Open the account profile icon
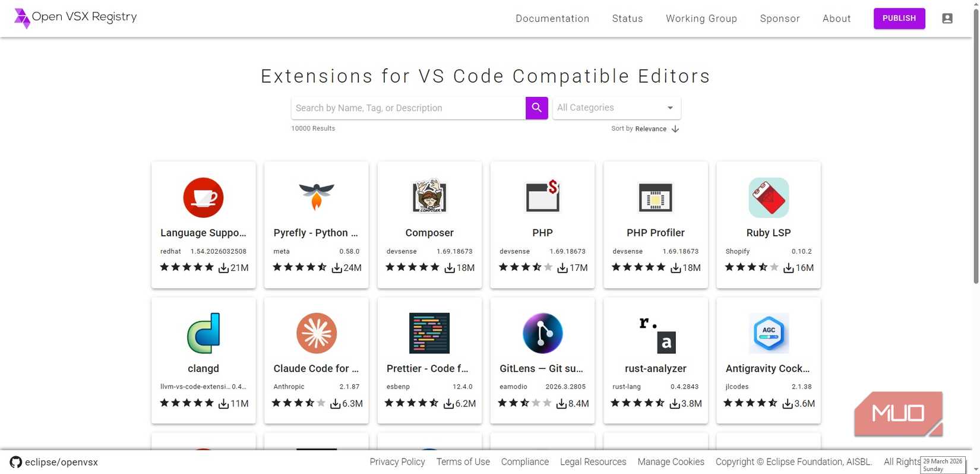Viewport: 980px width, 474px height. point(947,18)
